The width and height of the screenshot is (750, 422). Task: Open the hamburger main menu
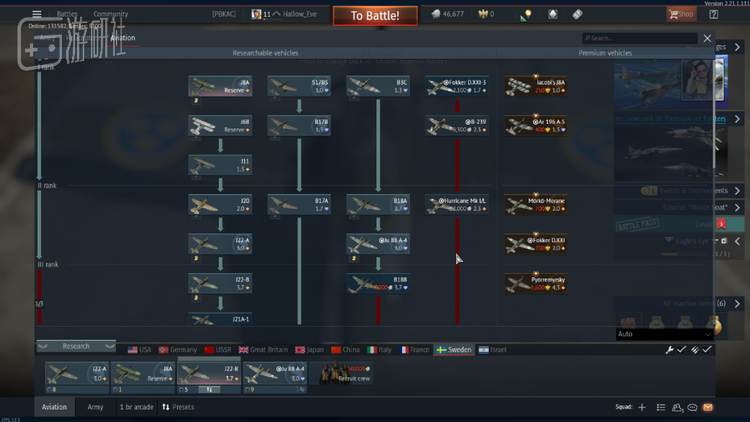tap(37, 14)
